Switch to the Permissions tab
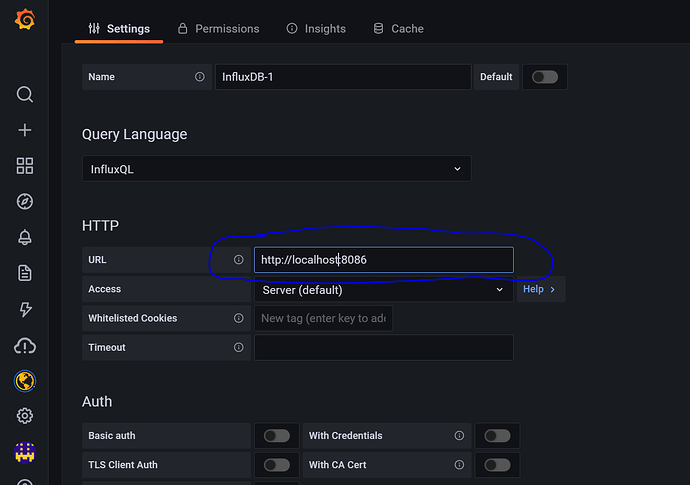 click(x=218, y=29)
